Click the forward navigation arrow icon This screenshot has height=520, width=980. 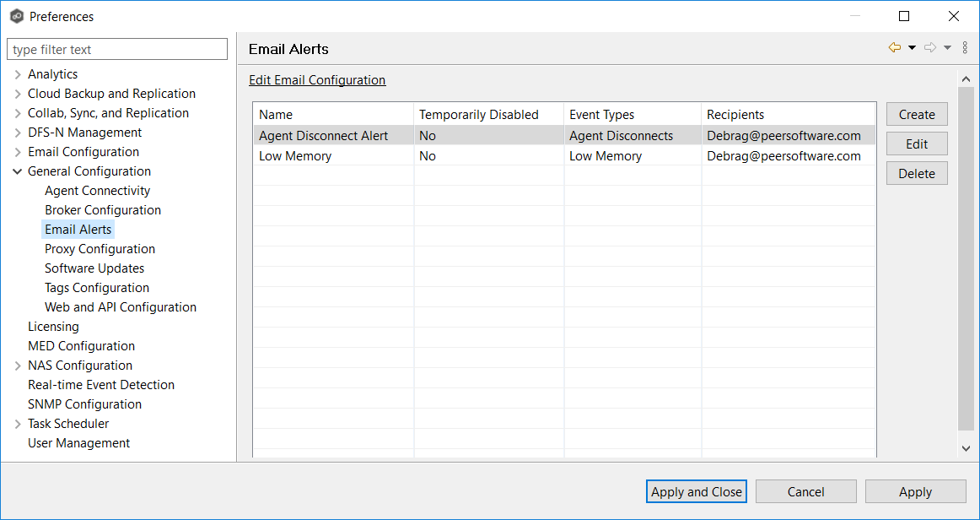click(930, 48)
